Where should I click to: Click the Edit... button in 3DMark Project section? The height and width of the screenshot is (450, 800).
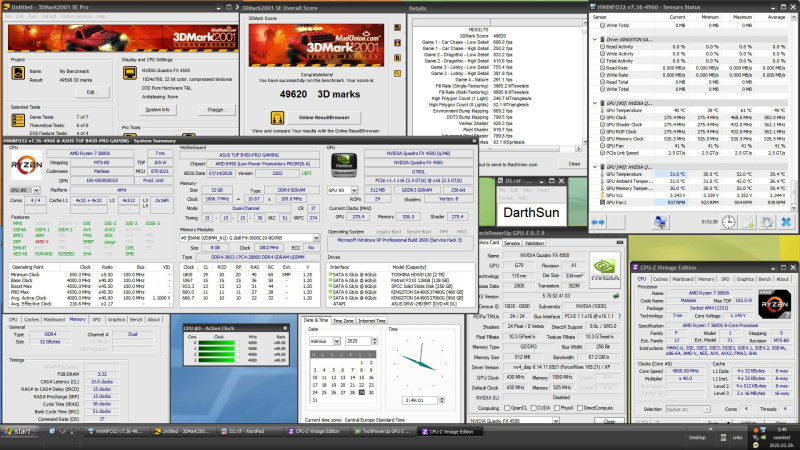[x=92, y=92]
